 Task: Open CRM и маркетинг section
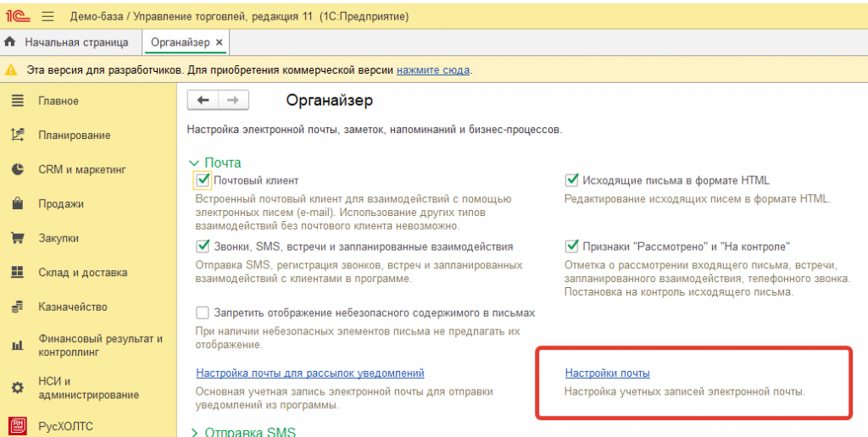[82, 170]
